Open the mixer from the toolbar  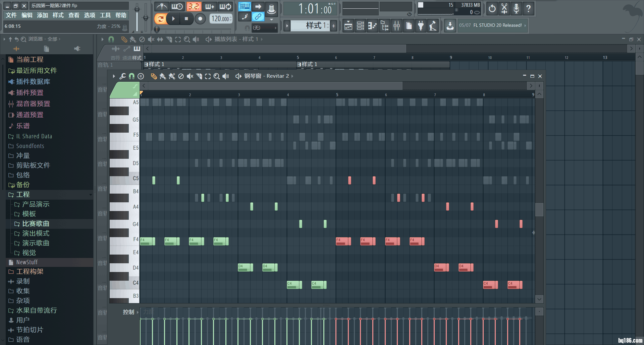tap(396, 26)
